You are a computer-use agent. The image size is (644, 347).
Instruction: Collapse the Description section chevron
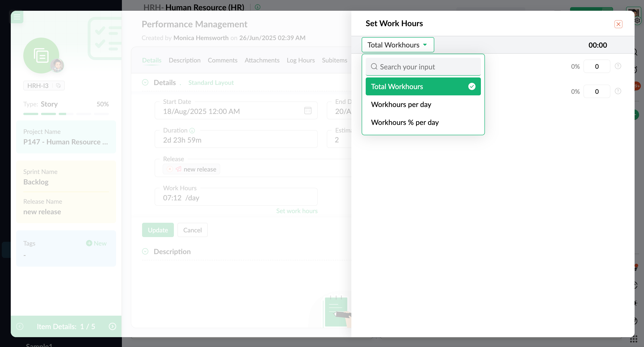(x=145, y=251)
